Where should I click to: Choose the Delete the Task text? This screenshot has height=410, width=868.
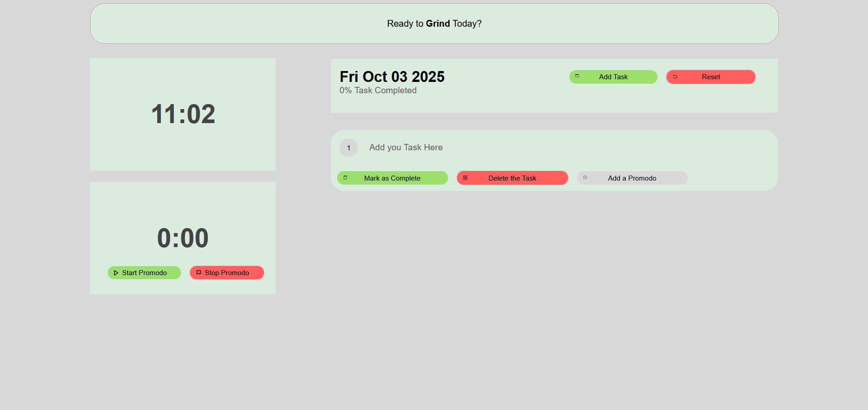(x=512, y=178)
